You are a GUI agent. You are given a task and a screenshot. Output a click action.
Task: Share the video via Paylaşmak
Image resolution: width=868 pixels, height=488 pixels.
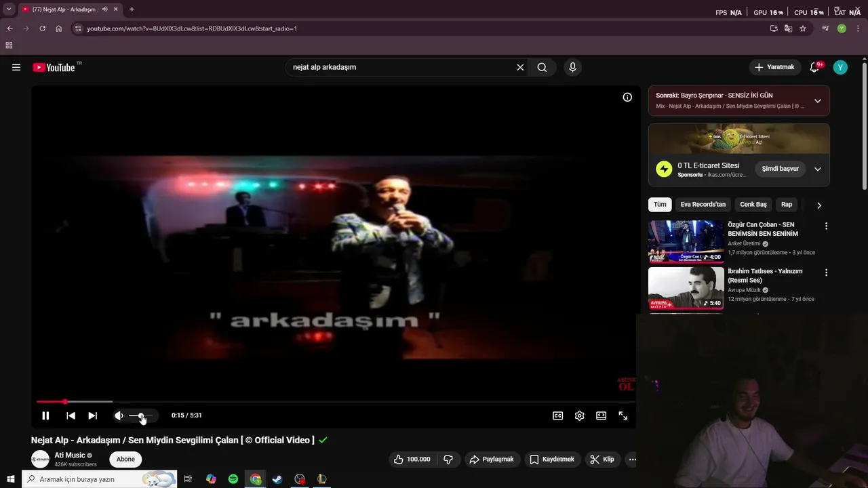[492, 459]
